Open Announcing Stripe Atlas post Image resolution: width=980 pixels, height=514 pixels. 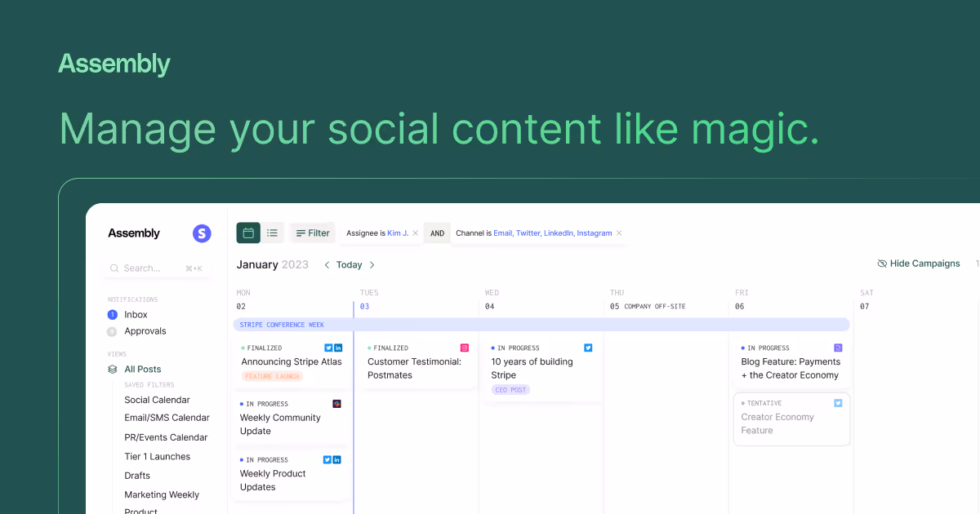(292, 362)
